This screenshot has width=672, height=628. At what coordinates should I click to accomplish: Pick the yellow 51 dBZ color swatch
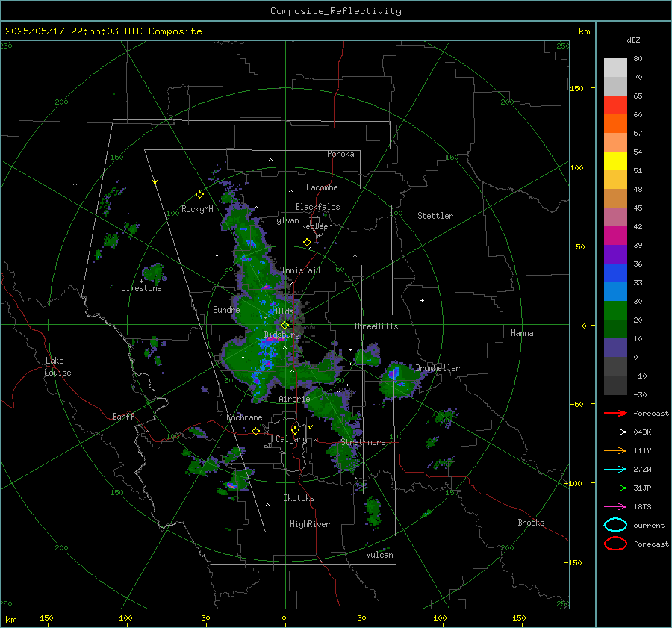[x=615, y=161]
